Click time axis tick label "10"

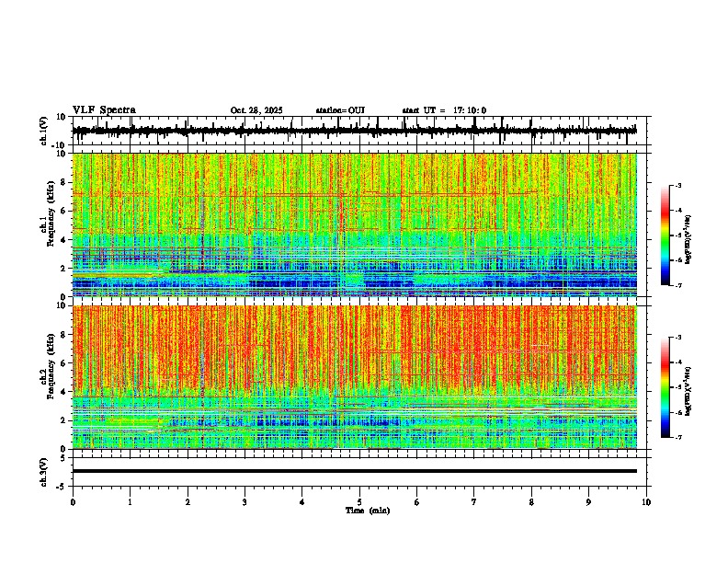point(646,502)
